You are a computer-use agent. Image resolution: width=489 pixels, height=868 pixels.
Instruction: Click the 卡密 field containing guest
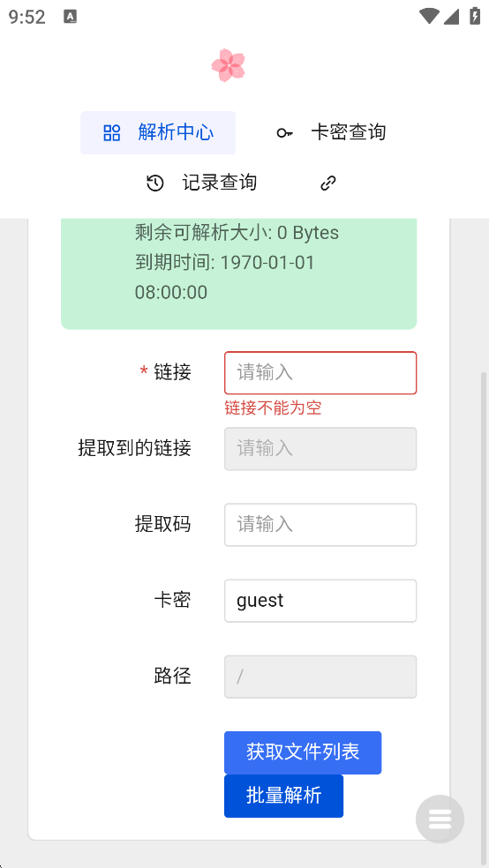pyautogui.click(x=320, y=601)
